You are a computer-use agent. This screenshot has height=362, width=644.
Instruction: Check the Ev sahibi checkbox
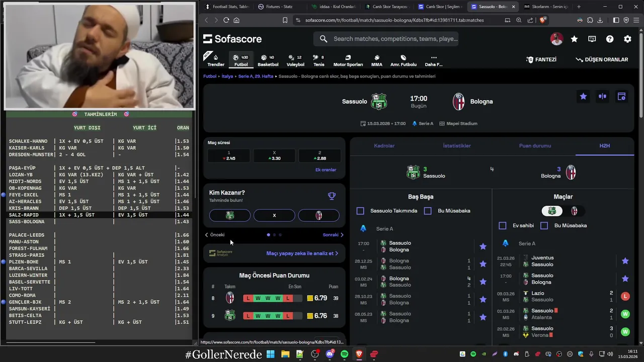pyautogui.click(x=502, y=225)
